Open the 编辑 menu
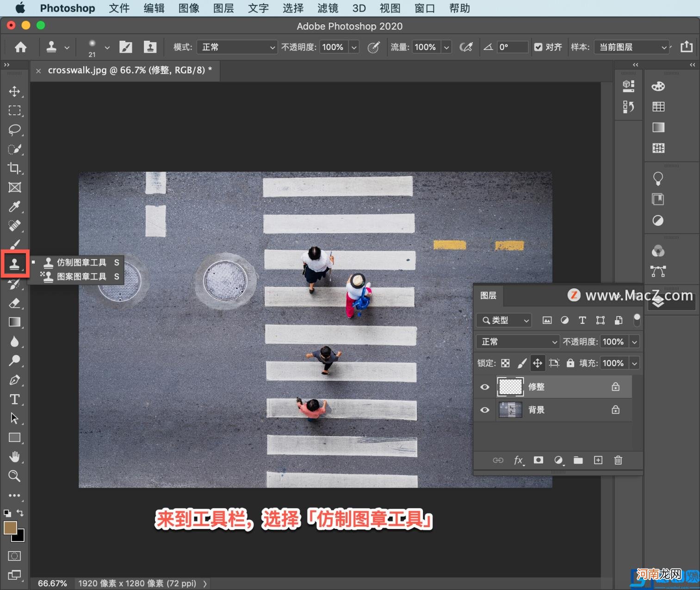 pyautogui.click(x=154, y=8)
